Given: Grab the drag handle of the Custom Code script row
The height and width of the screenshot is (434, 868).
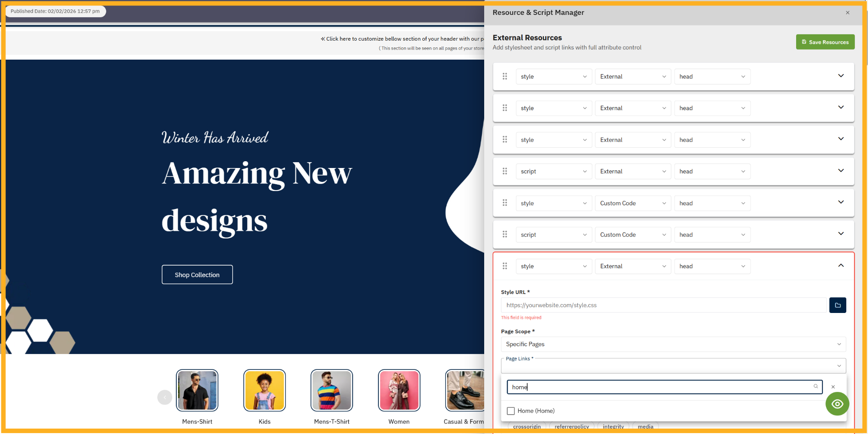Looking at the screenshot, I should [505, 234].
